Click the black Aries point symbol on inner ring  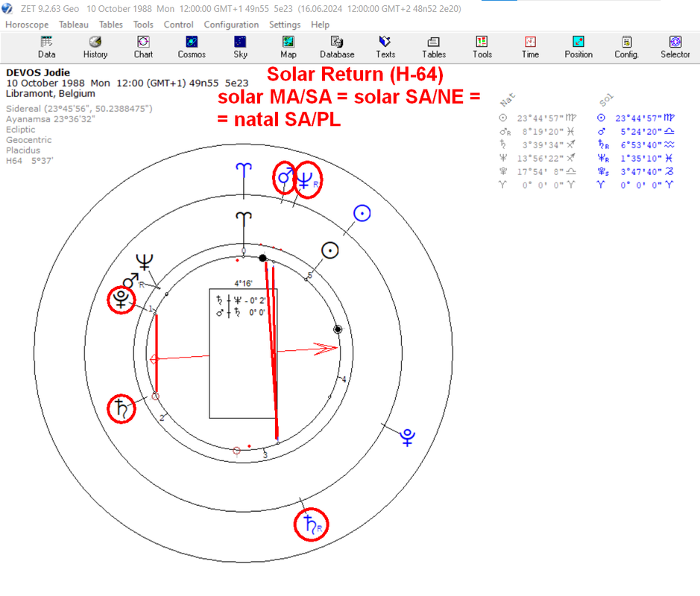pyautogui.click(x=244, y=218)
